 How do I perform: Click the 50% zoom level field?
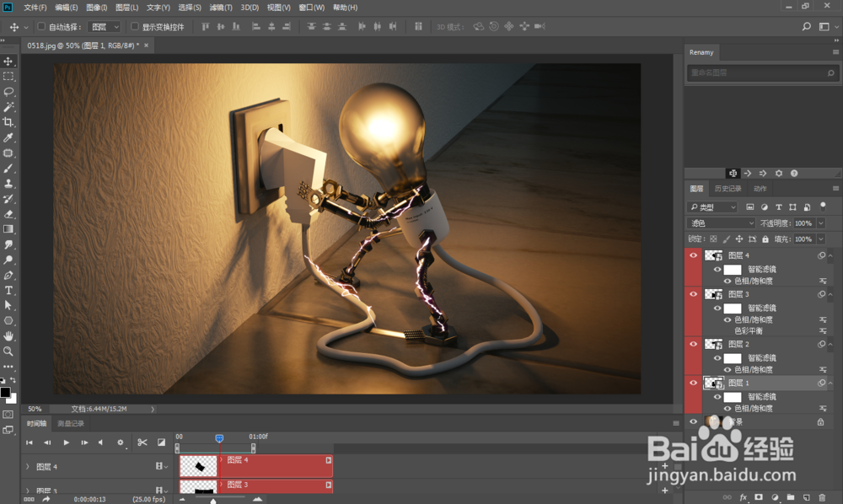[35, 409]
